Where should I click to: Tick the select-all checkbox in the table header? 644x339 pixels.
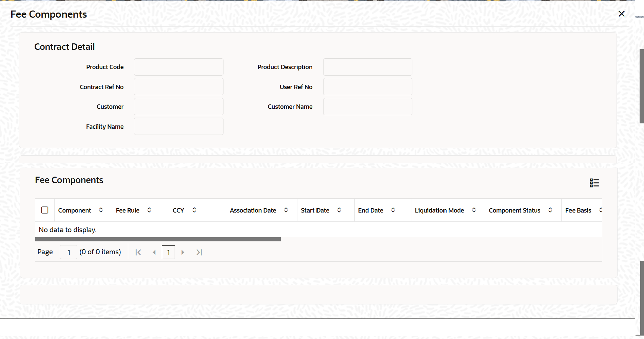(45, 210)
